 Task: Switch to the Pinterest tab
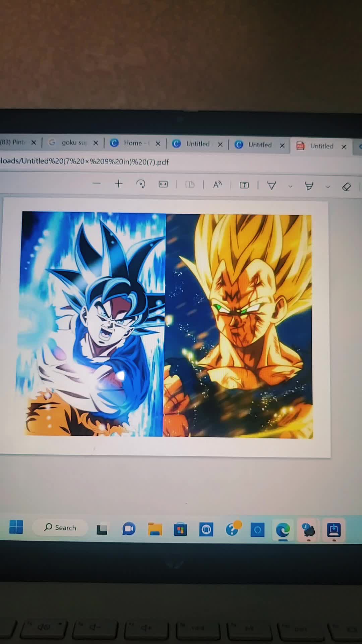[13, 142]
